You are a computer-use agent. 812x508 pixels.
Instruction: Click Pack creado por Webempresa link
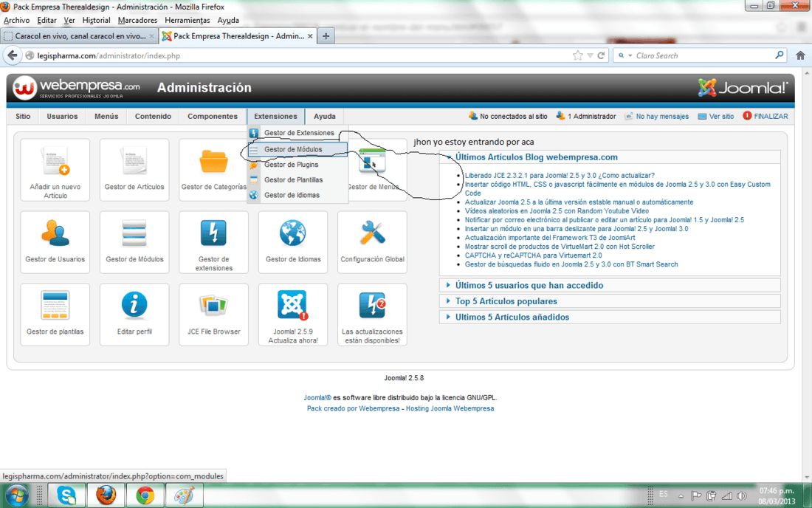tap(353, 408)
